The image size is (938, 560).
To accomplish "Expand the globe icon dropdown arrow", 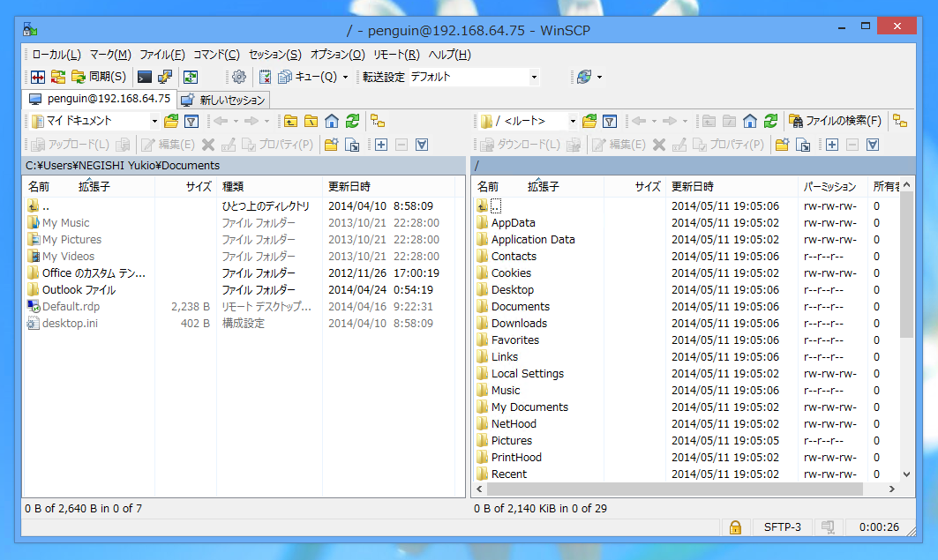I will click(599, 77).
